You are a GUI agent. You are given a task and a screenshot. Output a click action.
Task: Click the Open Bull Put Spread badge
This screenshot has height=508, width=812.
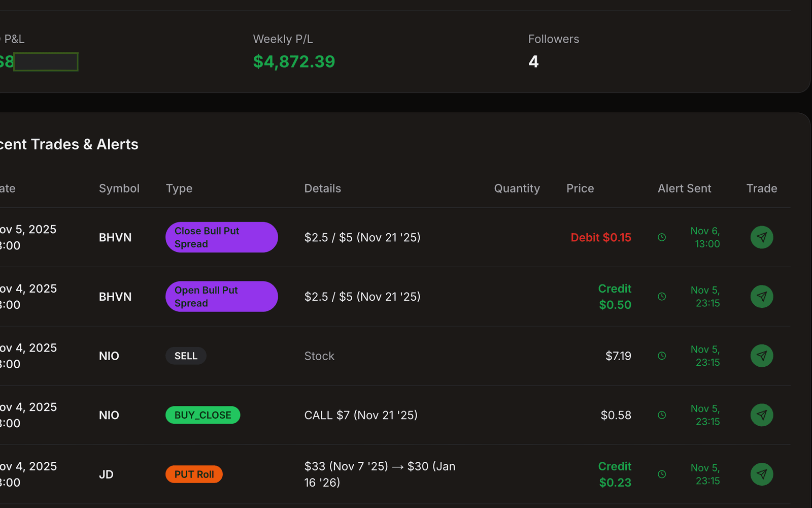[222, 297]
